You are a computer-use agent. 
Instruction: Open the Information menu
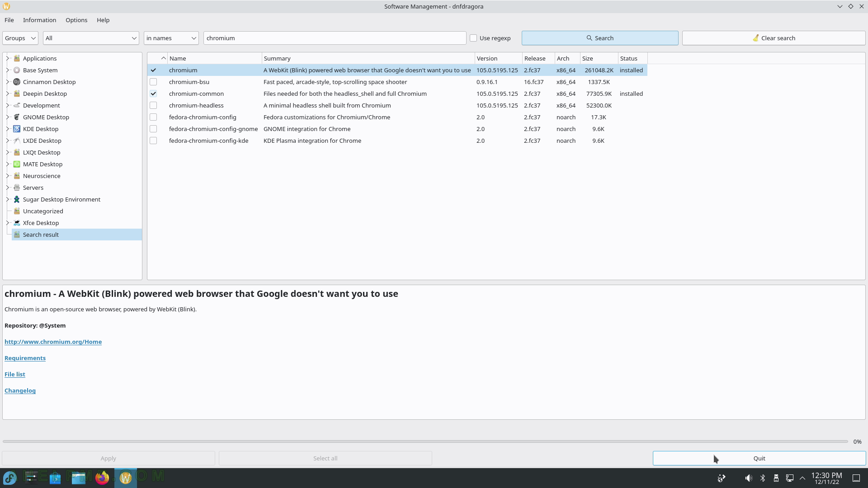(40, 20)
